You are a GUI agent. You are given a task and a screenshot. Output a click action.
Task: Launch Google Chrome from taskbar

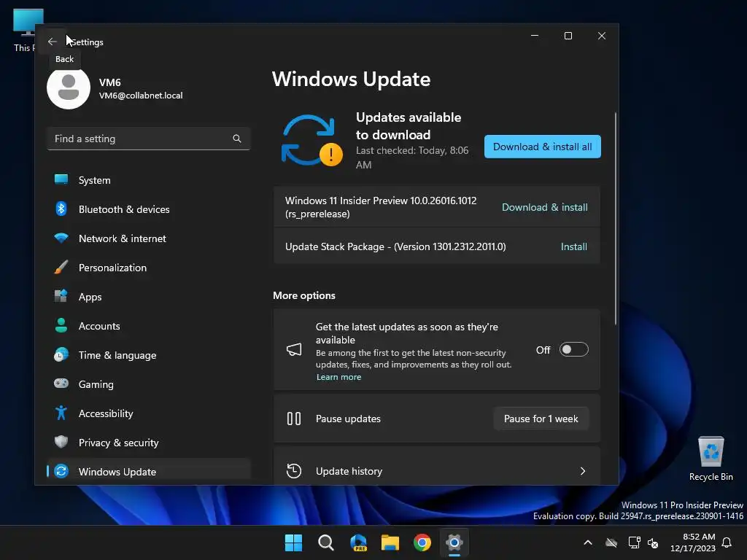pyautogui.click(x=422, y=542)
